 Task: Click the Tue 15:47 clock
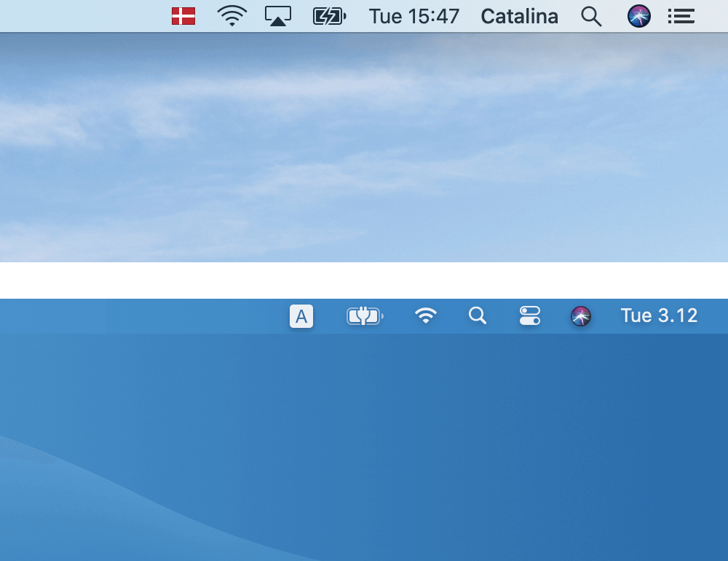[414, 16]
